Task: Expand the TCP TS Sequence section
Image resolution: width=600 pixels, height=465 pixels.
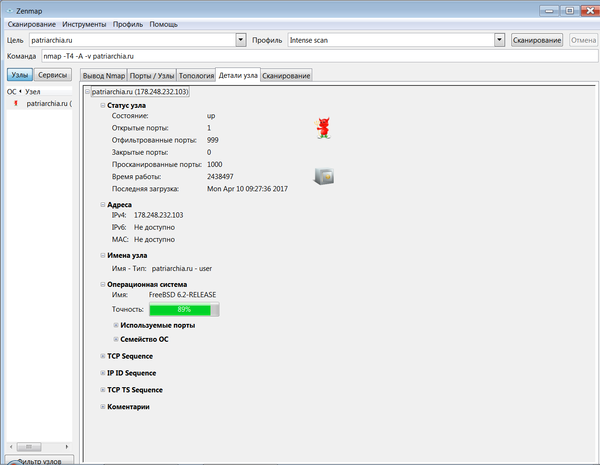Action: tap(103, 390)
